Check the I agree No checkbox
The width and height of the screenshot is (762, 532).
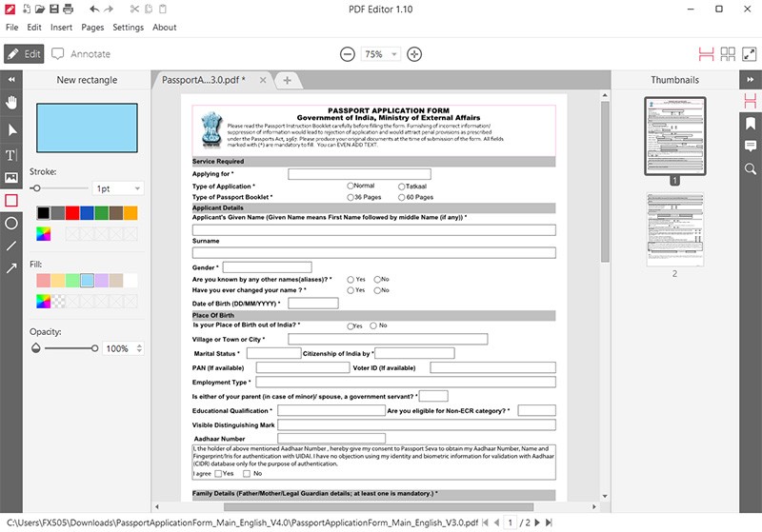[x=247, y=474]
